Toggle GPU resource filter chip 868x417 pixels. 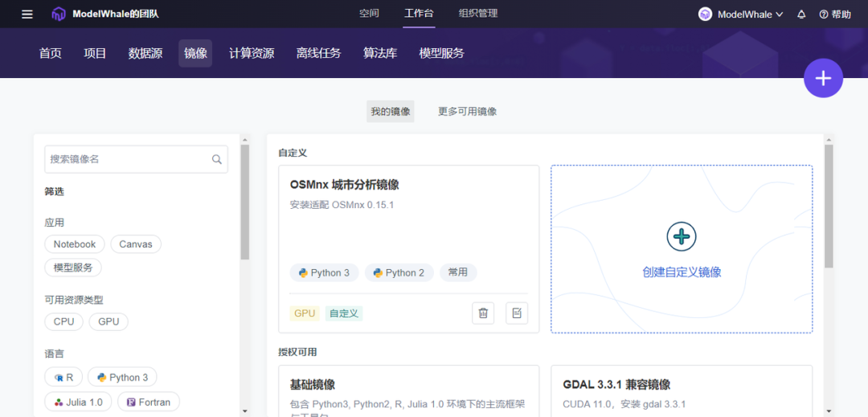(x=108, y=321)
